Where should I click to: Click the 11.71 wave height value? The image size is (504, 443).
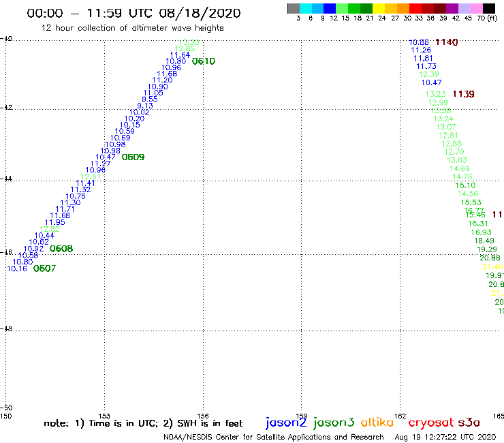65,209
